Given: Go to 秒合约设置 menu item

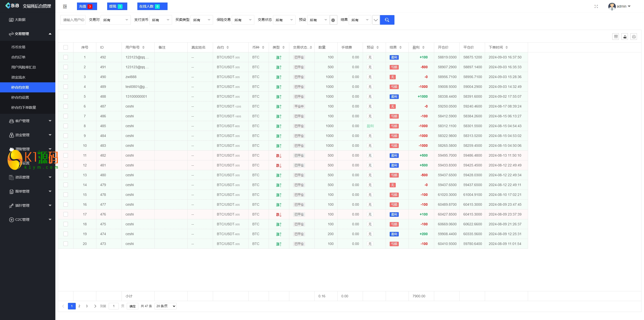Looking at the screenshot, I should pyautogui.click(x=20, y=97).
